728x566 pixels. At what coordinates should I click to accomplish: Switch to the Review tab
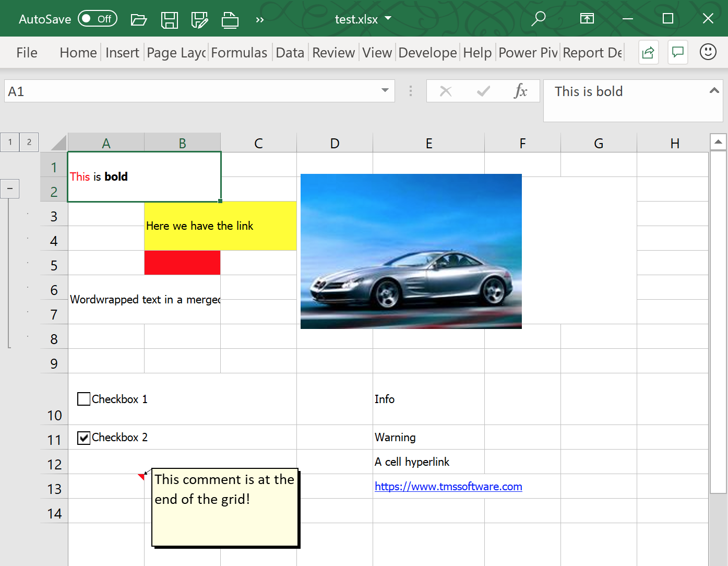[333, 53]
